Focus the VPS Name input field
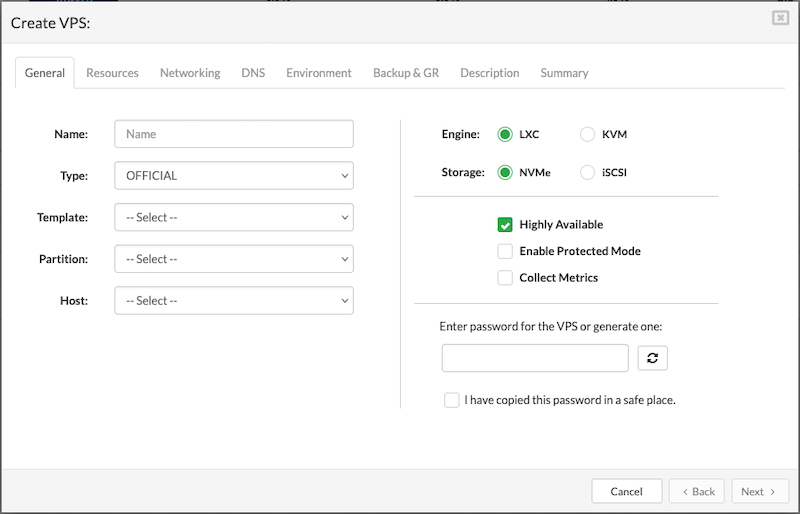This screenshot has height=514, width=800. 234,134
